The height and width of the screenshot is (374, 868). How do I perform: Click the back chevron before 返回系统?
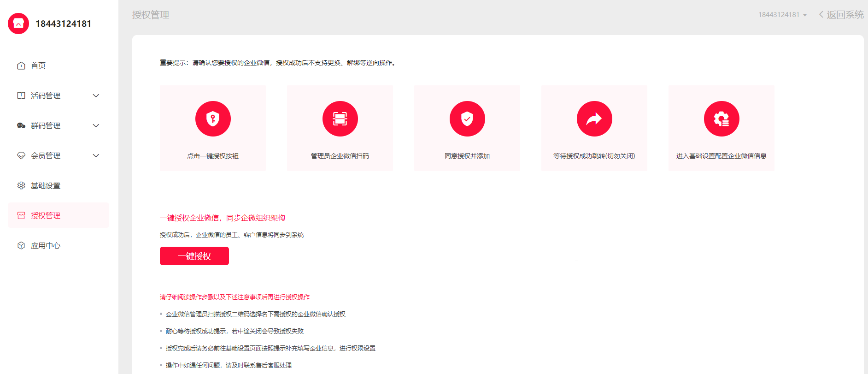point(821,14)
